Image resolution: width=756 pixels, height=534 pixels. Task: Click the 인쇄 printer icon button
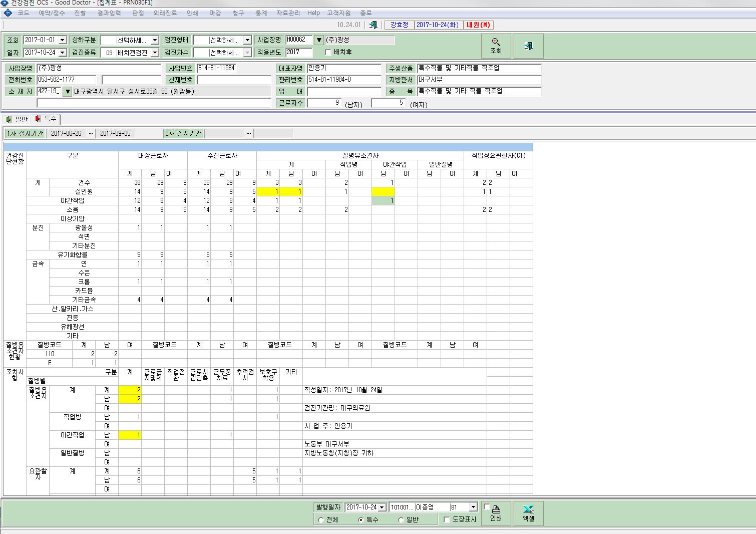coord(496,513)
